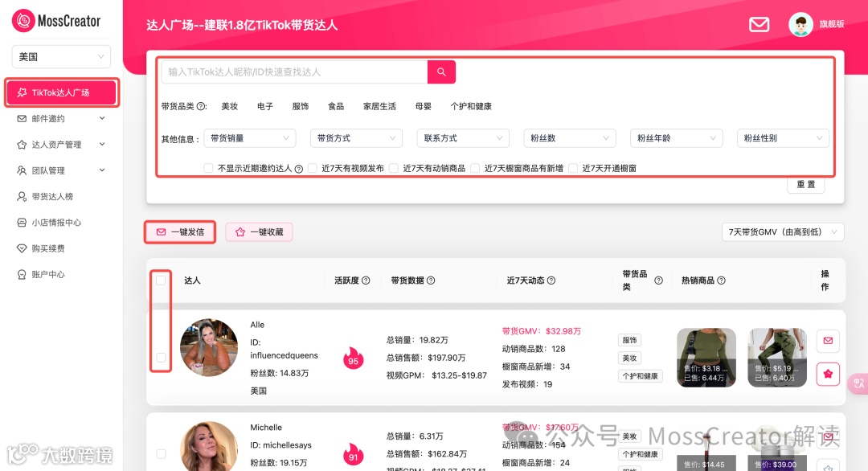Filter by 美妆 category

click(229, 106)
